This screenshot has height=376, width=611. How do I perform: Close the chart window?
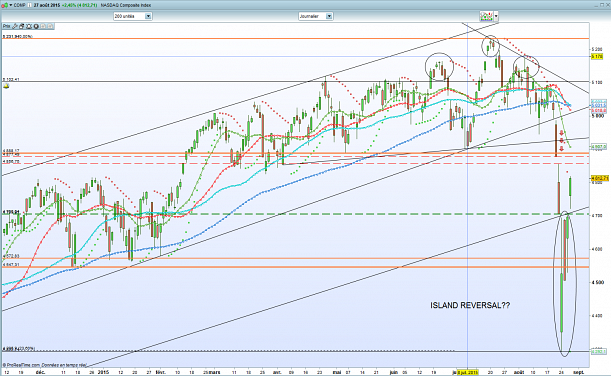tap(607, 5)
